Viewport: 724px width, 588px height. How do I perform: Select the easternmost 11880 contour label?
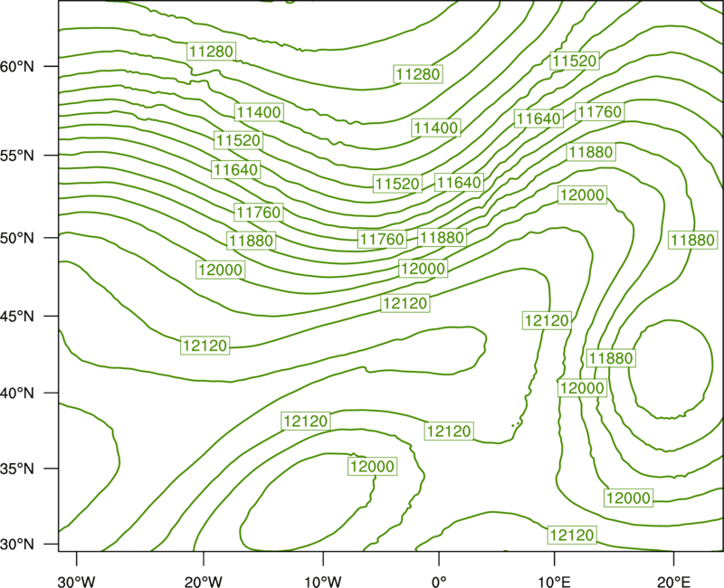coord(692,240)
